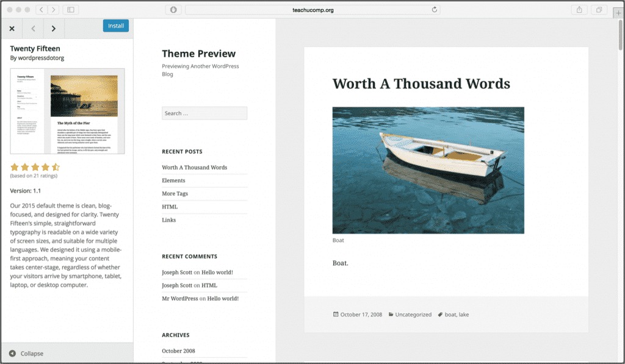Go to next theme using right chevron
The image size is (625, 364).
click(x=54, y=29)
